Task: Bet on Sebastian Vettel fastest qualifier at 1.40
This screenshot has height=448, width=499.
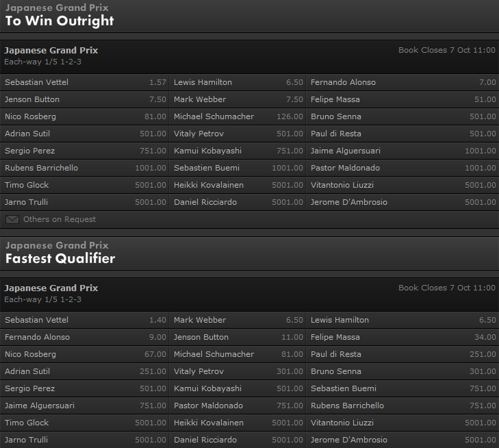Action: tap(84, 321)
